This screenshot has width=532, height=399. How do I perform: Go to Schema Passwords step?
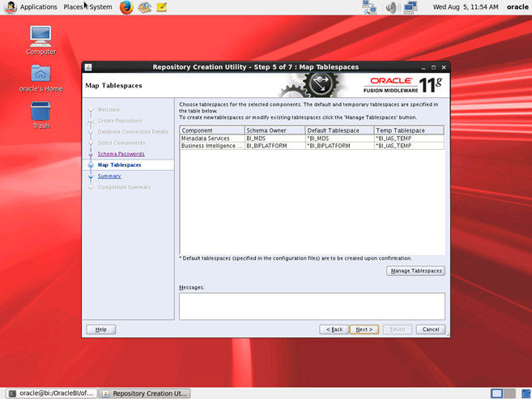[121, 154]
